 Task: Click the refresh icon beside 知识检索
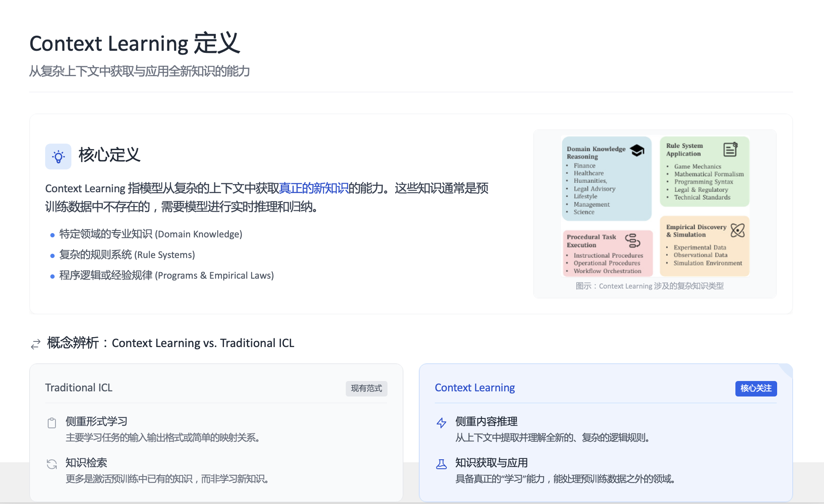52,464
